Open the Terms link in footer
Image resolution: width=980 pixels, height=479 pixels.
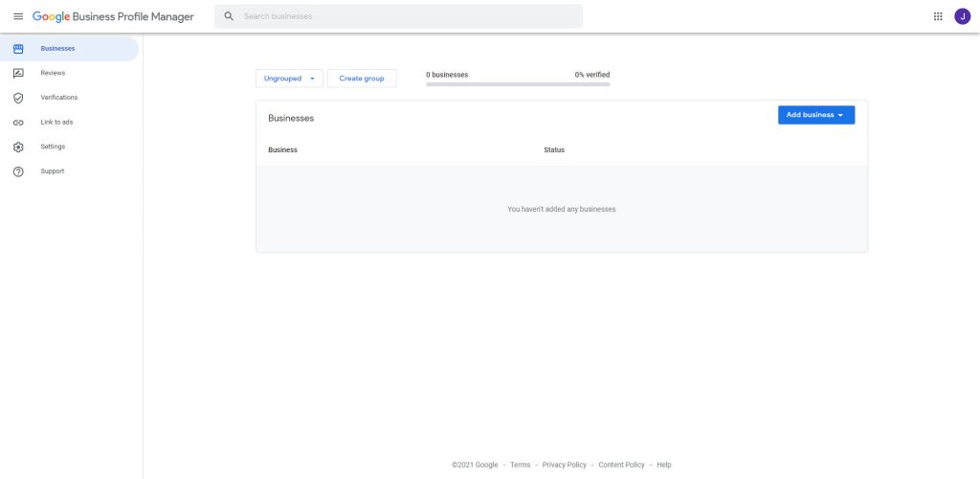(520, 465)
